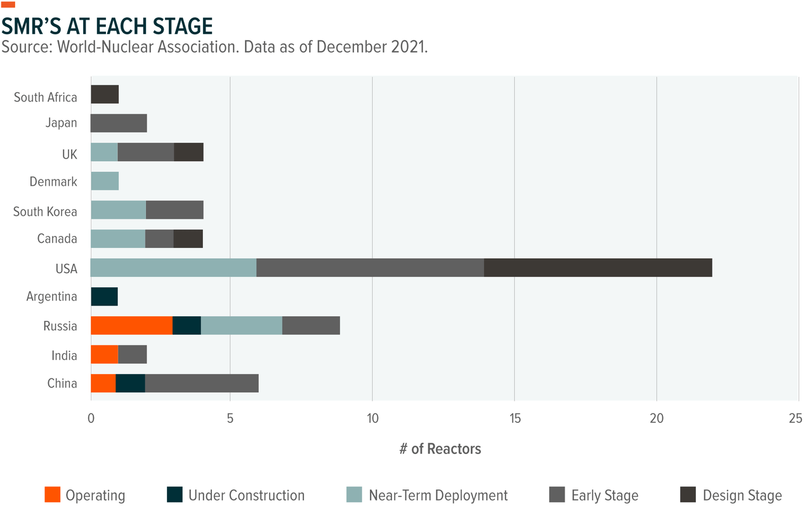Click Japan's Early Stage bar
The height and width of the screenshot is (518, 812).
(x=119, y=123)
